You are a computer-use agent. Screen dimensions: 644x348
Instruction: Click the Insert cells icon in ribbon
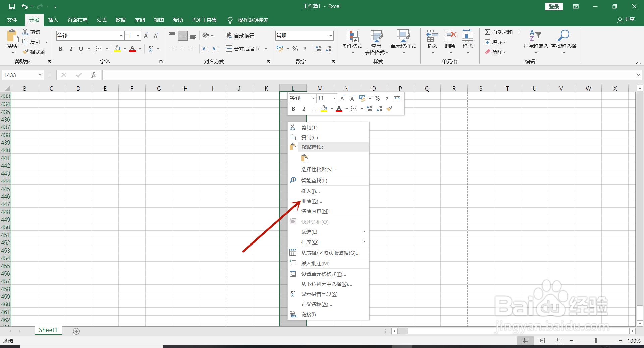tap(432, 36)
